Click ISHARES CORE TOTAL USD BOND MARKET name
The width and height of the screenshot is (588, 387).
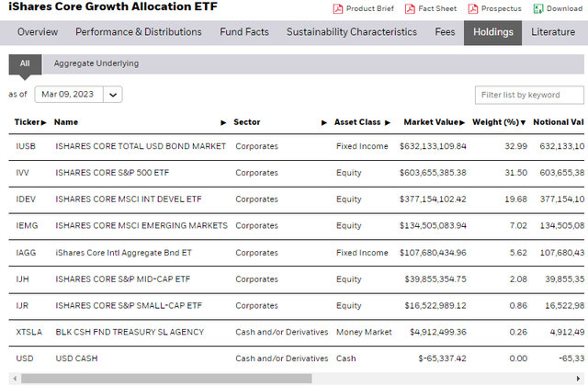(x=141, y=146)
